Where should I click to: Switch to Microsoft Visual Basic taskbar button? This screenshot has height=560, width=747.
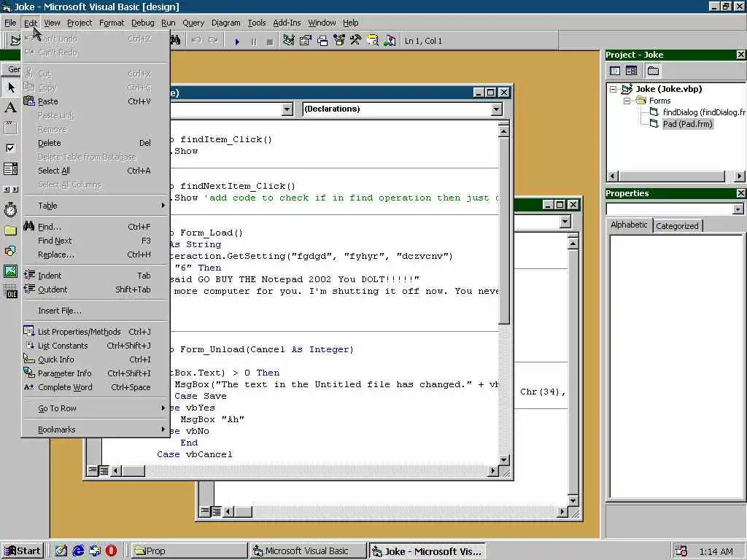(x=307, y=551)
